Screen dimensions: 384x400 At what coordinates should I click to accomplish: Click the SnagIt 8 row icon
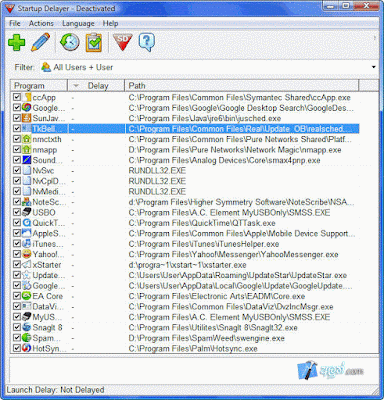27,327
